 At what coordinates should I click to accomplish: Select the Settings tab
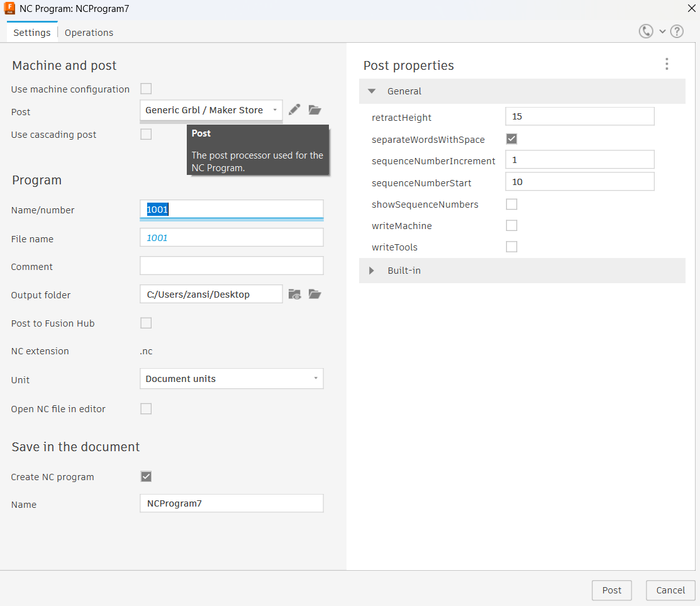pyautogui.click(x=31, y=33)
